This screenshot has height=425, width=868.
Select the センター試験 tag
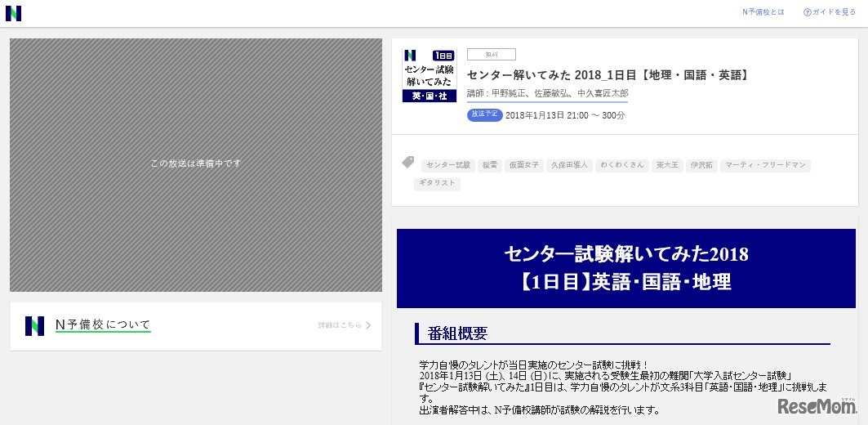tap(448, 165)
